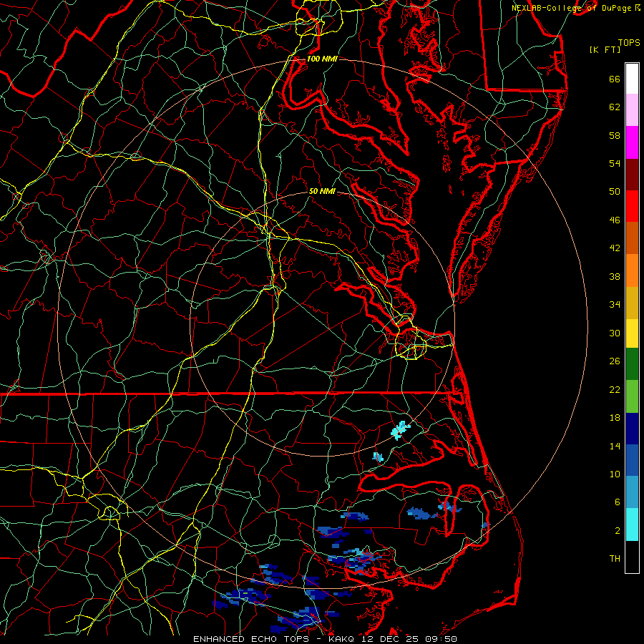Screen dimensions: 644x644
Task: Select the 50 NMI range ring label
Action: (x=322, y=191)
